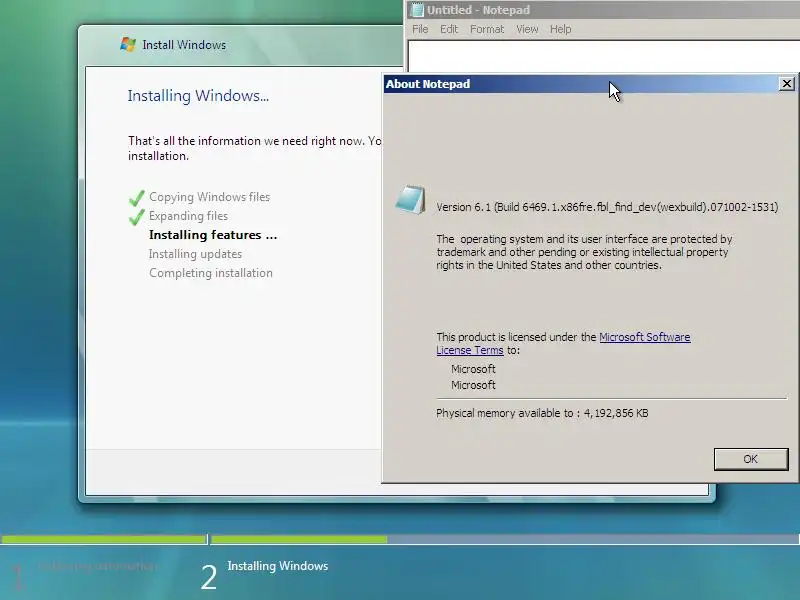Viewport: 800px width, 600px height.
Task: Click the Notepad text editing area
Action: 604,56
